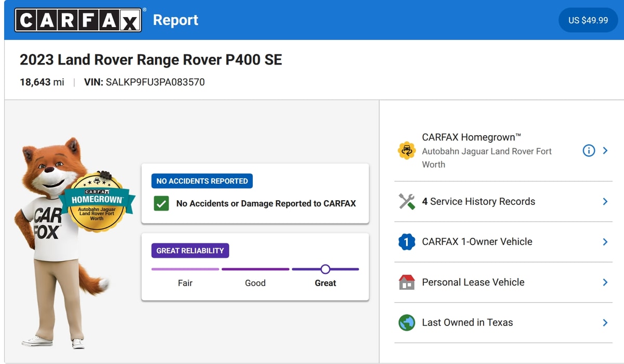The height and width of the screenshot is (364, 624).
Task: Click the reliability slider circle marker
Action: point(326,269)
